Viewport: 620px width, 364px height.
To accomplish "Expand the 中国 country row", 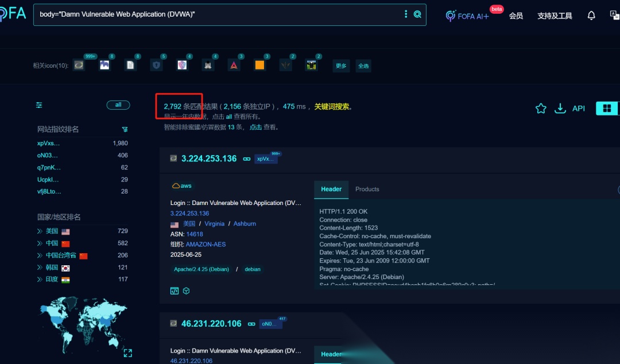I will click(40, 243).
